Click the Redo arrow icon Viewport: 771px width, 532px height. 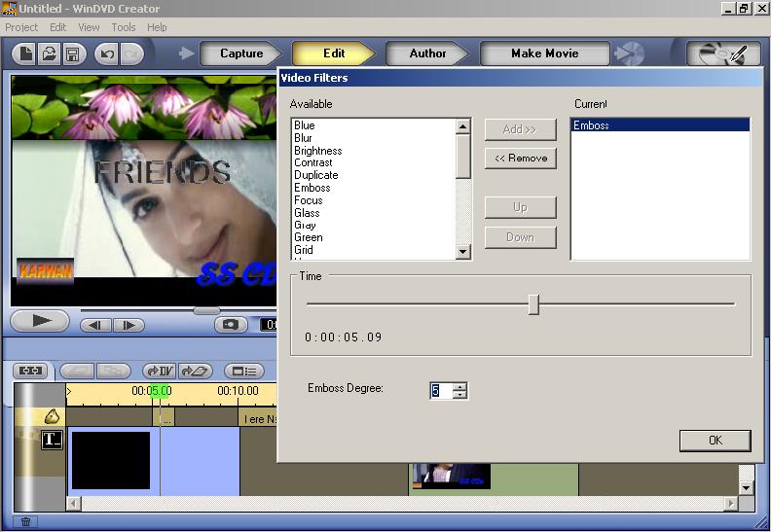coord(130,53)
